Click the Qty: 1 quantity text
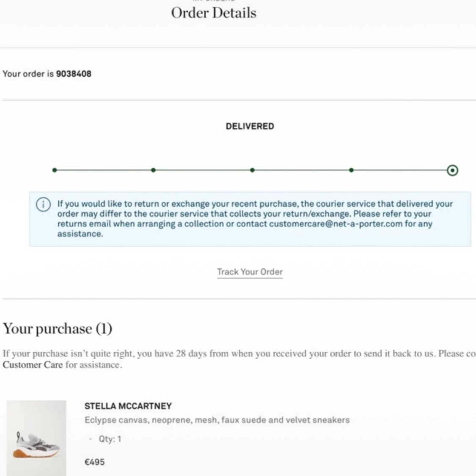 110,439
